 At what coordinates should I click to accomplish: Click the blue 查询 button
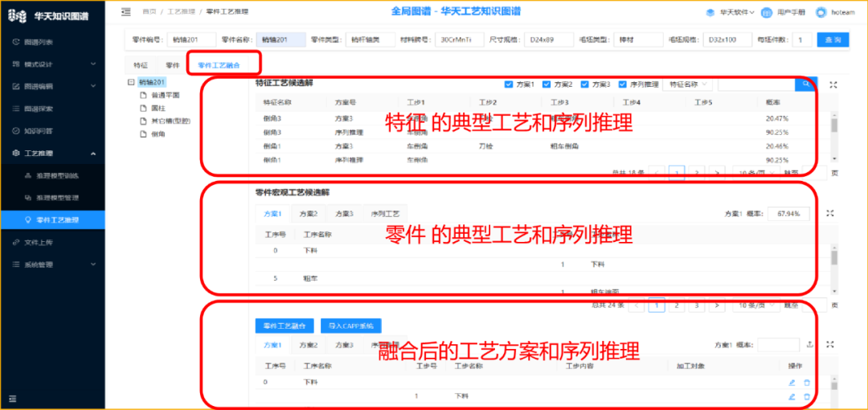pos(833,39)
